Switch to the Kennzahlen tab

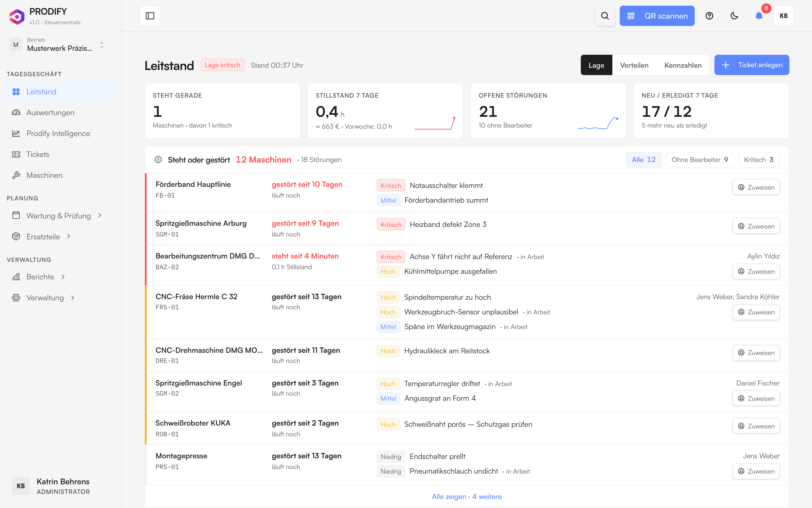pos(683,65)
